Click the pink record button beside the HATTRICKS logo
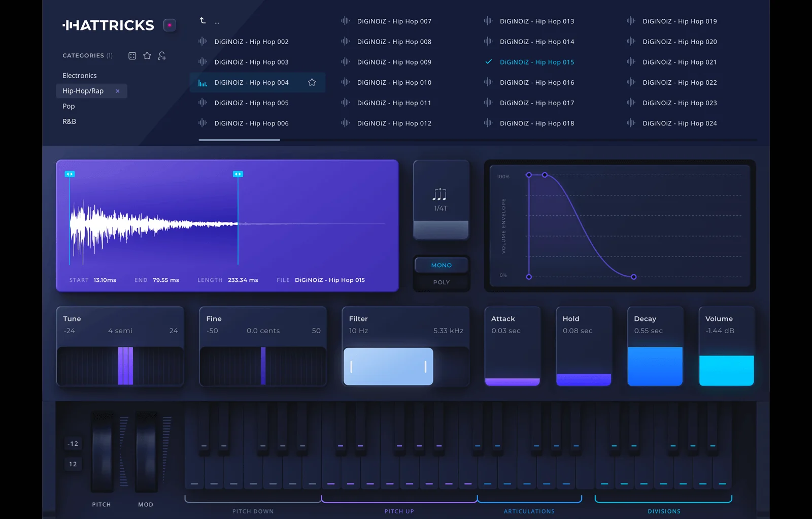The image size is (812, 519). 170,25
